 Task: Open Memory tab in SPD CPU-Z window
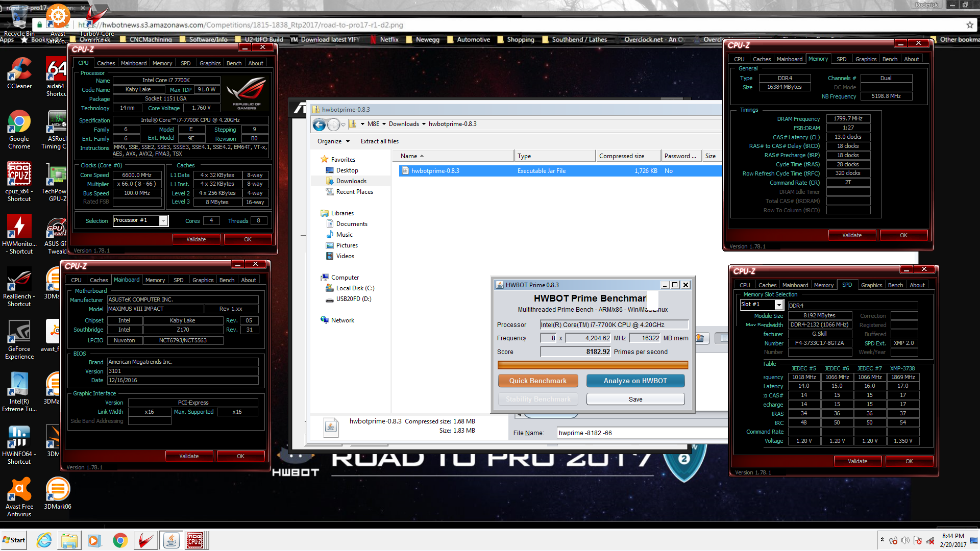pos(823,285)
